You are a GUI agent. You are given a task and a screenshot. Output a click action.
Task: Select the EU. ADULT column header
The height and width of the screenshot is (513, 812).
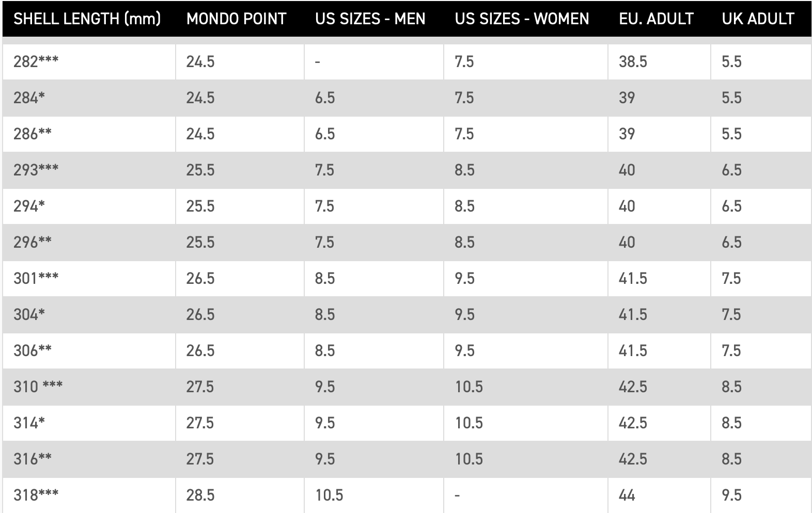656,19
